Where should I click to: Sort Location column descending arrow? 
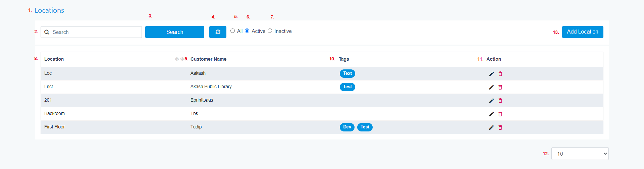[182, 59]
